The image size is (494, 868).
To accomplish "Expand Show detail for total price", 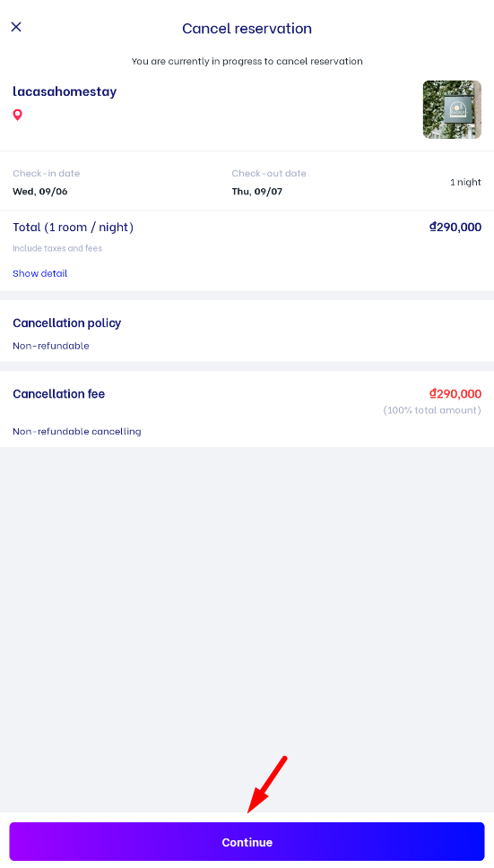I will tap(39, 273).
